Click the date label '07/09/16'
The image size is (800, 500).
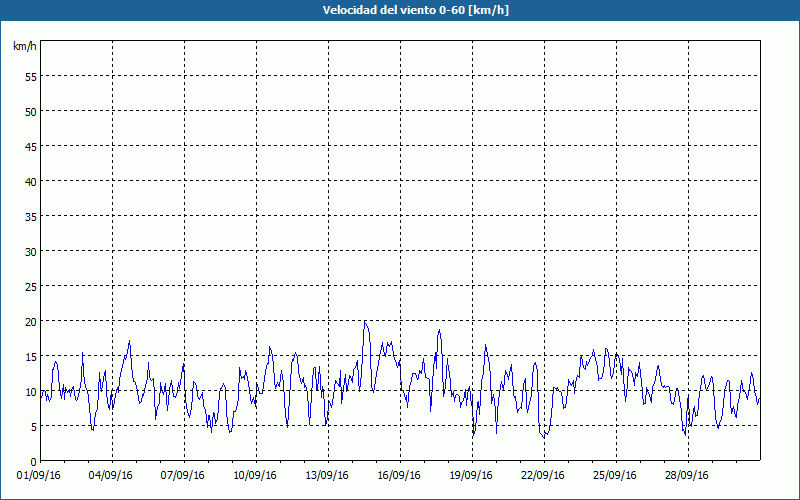[x=182, y=476]
